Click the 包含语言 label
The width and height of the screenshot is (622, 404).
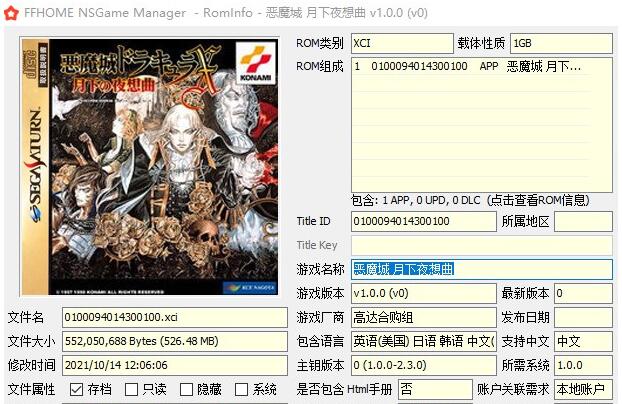[x=320, y=341]
